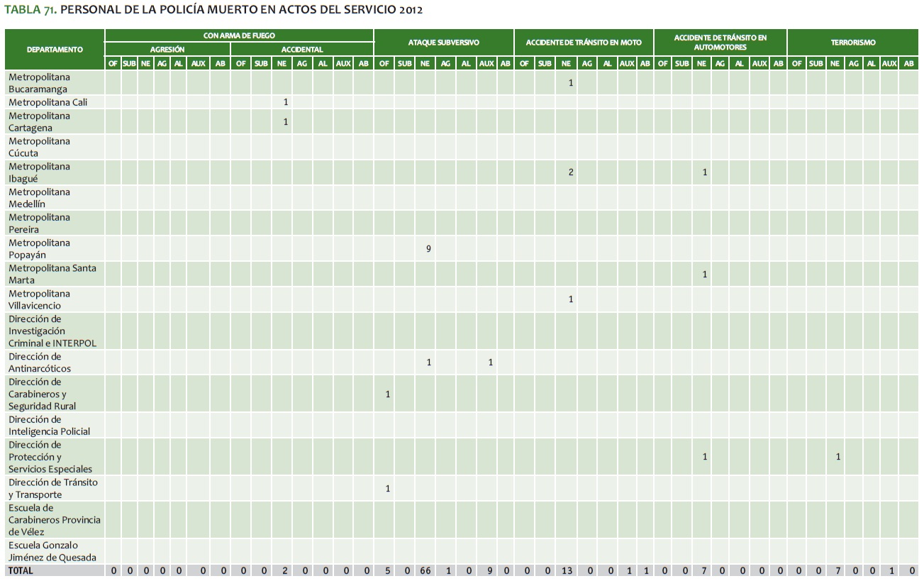Click the TOTAL row label
Screen dimensions: 924x581
[x=21, y=570]
